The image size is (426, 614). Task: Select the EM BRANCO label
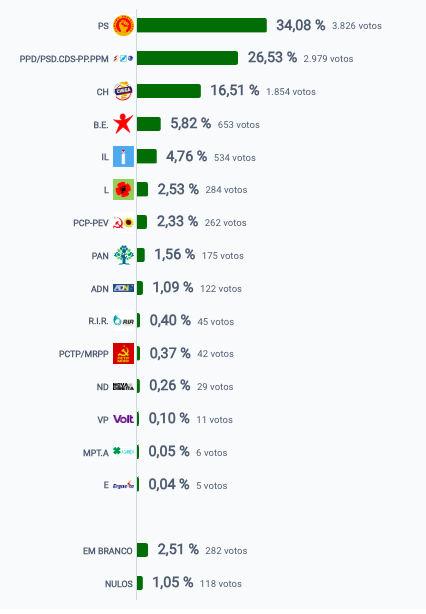click(108, 551)
